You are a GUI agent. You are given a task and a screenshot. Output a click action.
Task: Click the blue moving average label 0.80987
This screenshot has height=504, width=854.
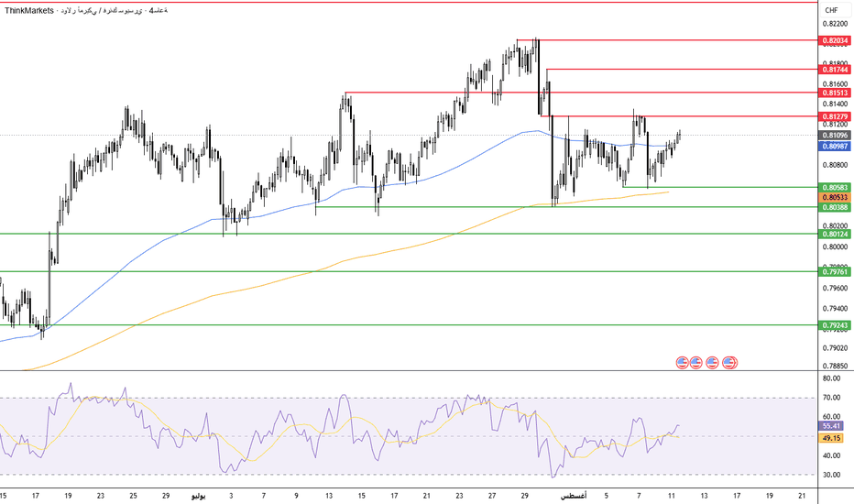(x=835, y=146)
